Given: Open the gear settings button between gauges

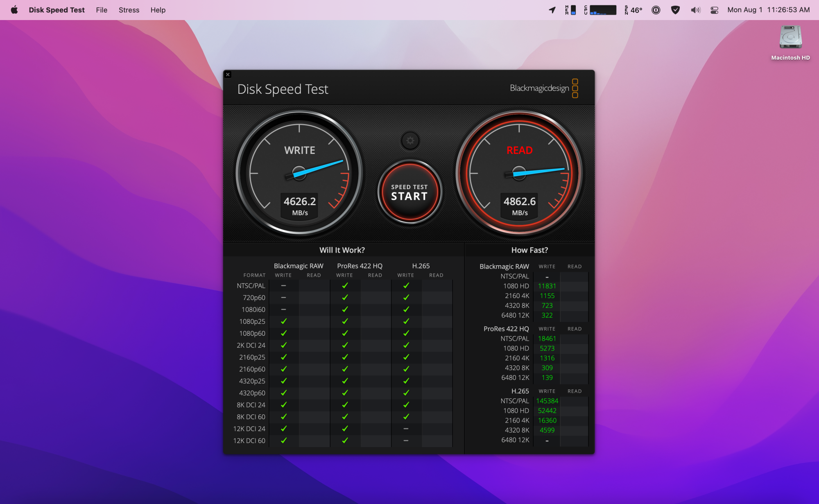Looking at the screenshot, I should (x=410, y=141).
